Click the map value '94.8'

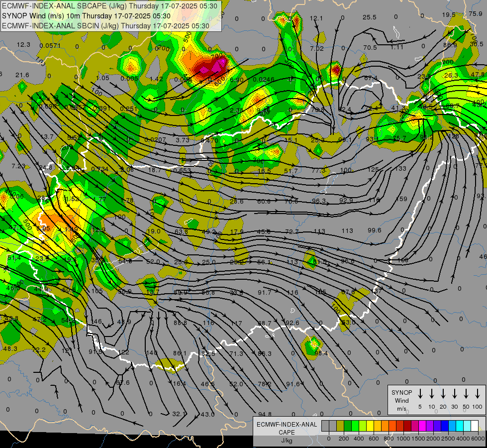tap(265, 414)
